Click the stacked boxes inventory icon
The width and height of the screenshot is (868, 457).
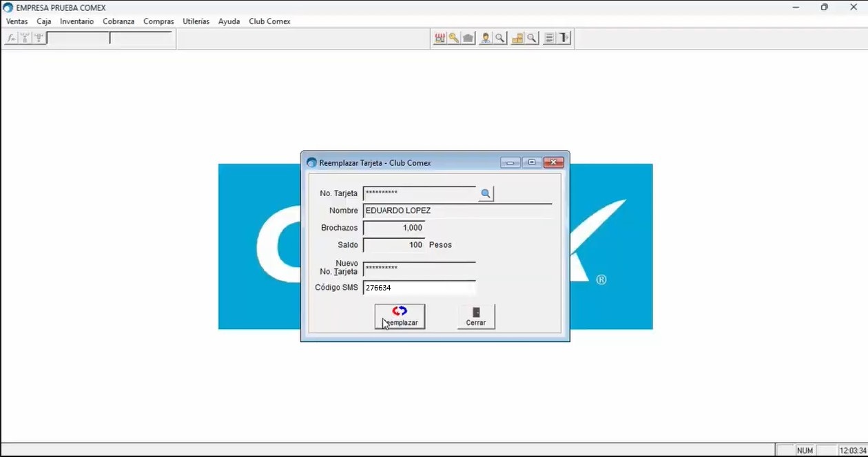517,39
